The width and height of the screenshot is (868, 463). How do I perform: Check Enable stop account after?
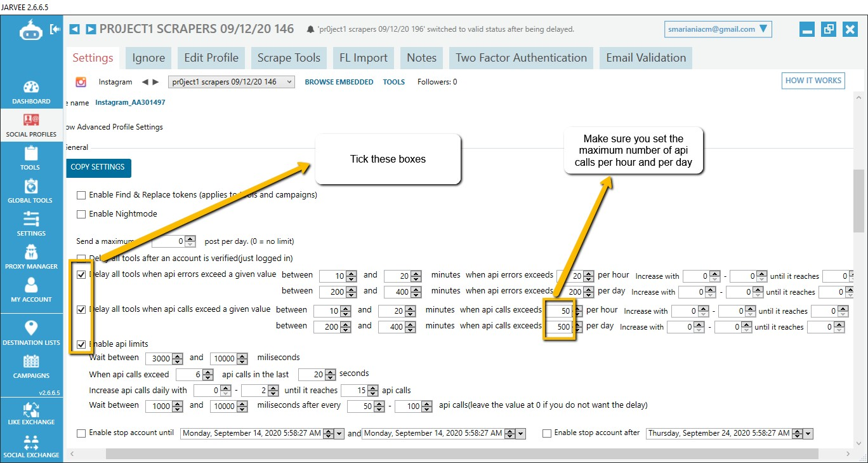(x=547, y=433)
